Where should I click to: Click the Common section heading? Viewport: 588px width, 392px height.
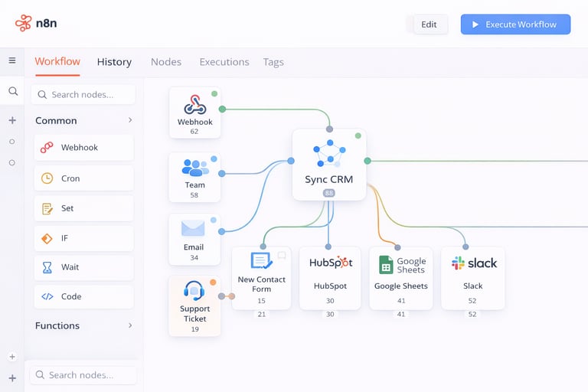point(56,120)
